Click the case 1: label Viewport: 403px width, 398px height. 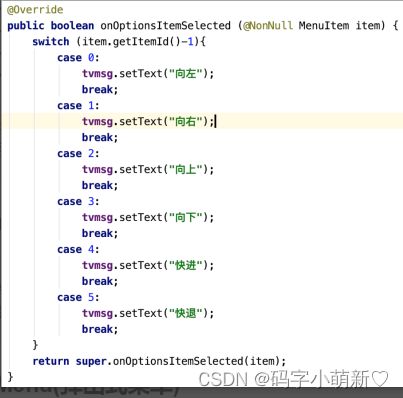pyautogui.click(x=78, y=106)
